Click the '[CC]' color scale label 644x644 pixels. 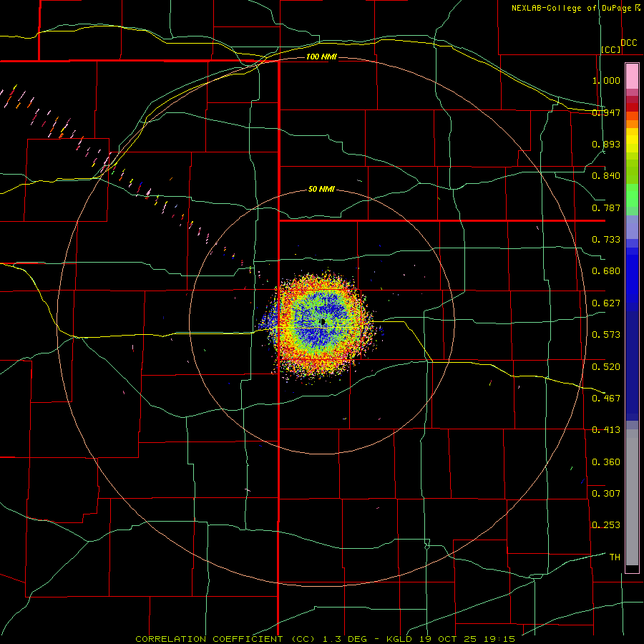point(611,49)
